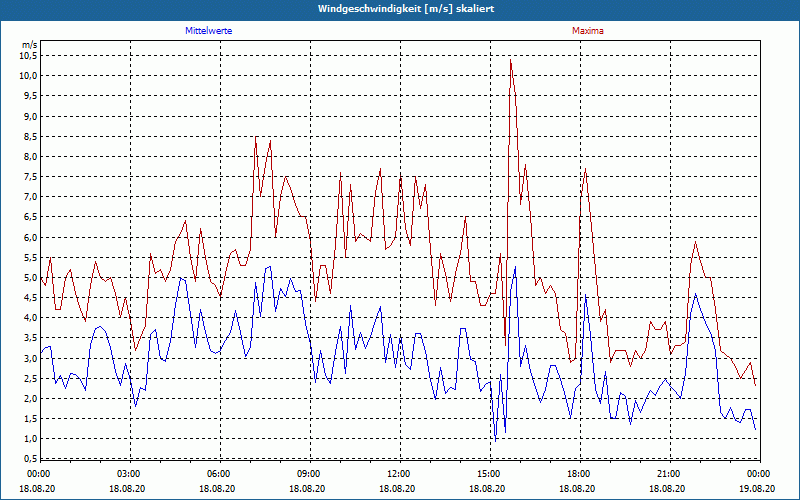Click the 19.08.20 date label

pyautogui.click(x=757, y=488)
